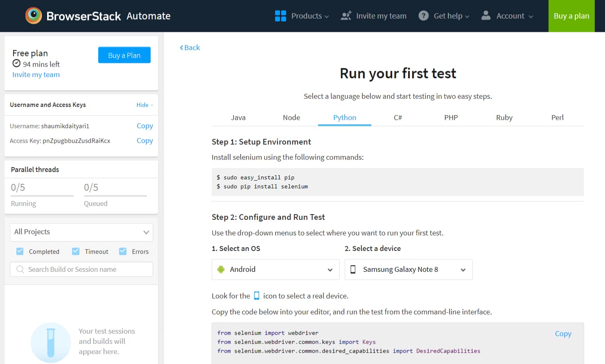Click the Android robot icon in OS selector
Image resolution: width=605 pixels, height=364 pixels.
pos(221,269)
